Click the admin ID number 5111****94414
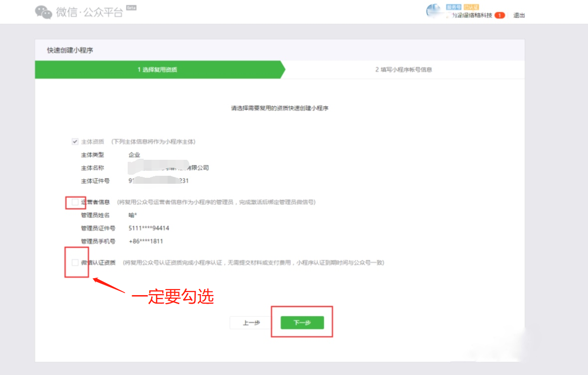This screenshot has height=375, width=588. (149, 228)
